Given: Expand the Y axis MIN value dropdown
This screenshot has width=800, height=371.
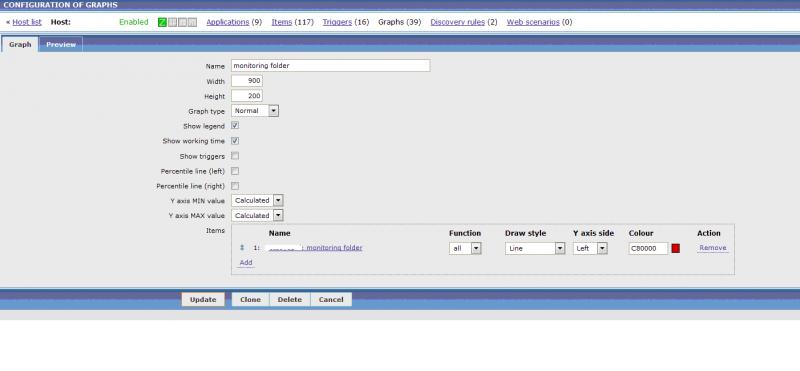Looking at the screenshot, I should coord(257,201).
